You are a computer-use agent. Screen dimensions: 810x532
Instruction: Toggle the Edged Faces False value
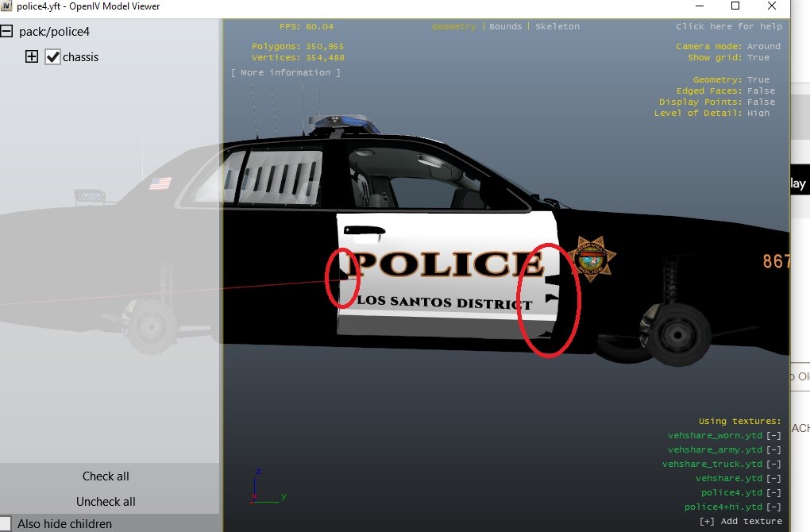point(761,91)
